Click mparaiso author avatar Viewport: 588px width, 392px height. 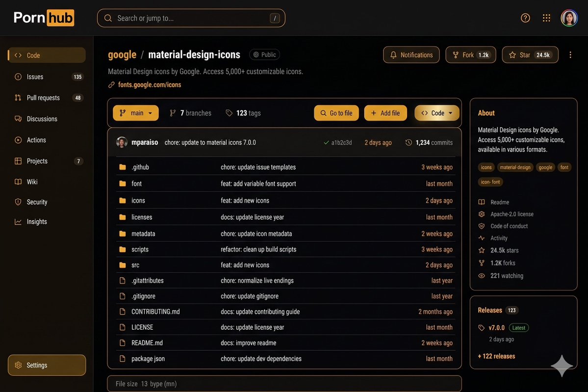coord(122,142)
